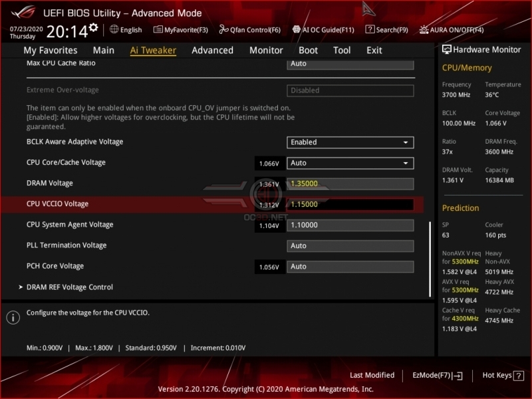This screenshot has height=399, width=532.
Task: Click the DRAM Voltage 1.35000 field
Action: pyautogui.click(x=350, y=184)
